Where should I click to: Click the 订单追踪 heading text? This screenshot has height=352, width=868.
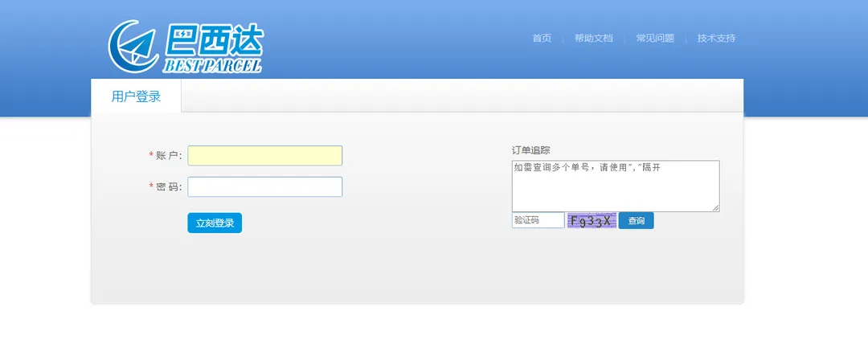pyautogui.click(x=531, y=150)
